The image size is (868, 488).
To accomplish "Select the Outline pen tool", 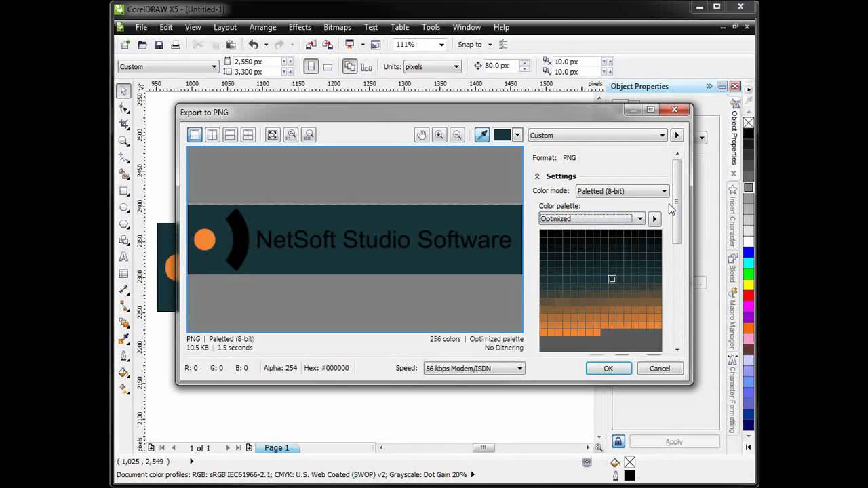I will click(x=124, y=356).
